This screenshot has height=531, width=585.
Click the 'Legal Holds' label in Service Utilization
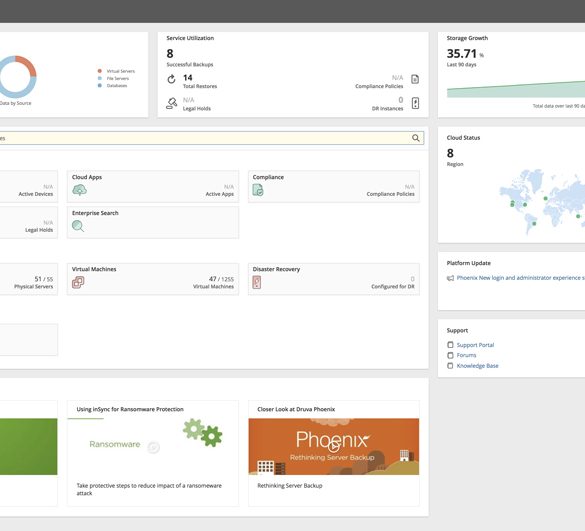(197, 109)
